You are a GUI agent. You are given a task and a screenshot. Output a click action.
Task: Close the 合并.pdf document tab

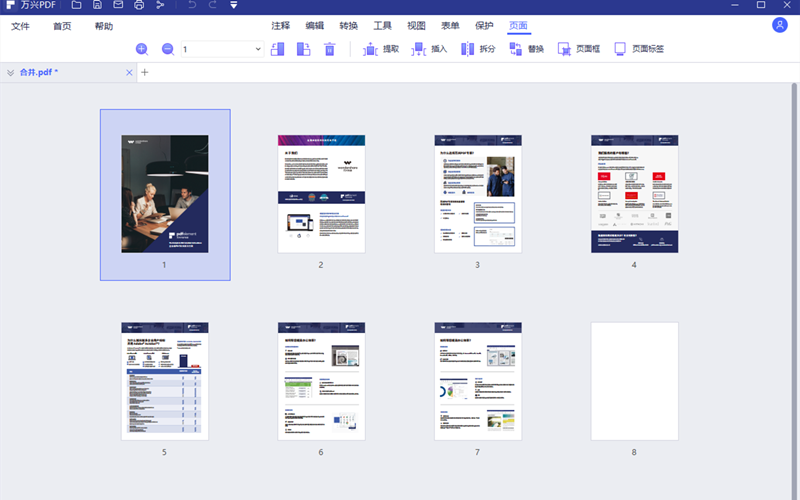[129, 73]
